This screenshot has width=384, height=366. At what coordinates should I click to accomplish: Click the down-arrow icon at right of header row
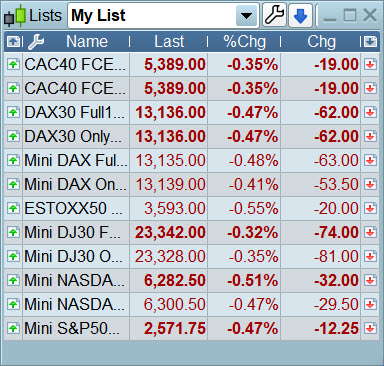(x=370, y=42)
